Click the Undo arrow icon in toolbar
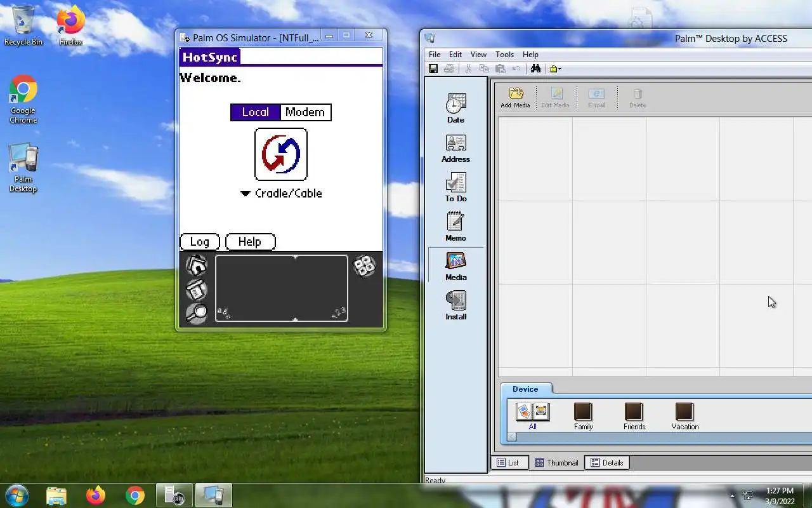The image size is (812, 508). pos(516,69)
